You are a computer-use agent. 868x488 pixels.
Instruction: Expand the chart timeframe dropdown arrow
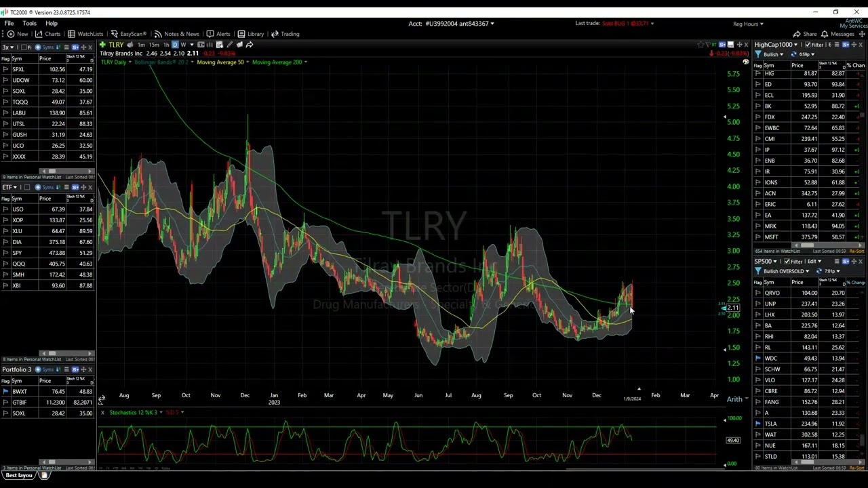[191, 45]
